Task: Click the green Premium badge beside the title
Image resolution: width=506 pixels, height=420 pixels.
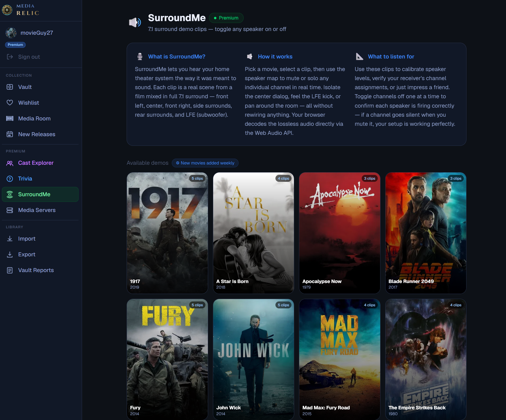Action: click(x=226, y=18)
